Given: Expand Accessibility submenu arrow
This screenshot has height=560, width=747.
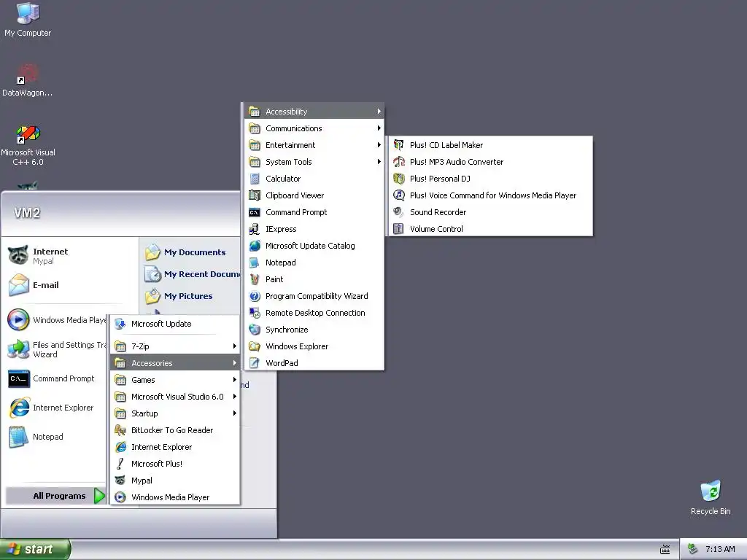Looking at the screenshot, I should click(x=379, y=112).
